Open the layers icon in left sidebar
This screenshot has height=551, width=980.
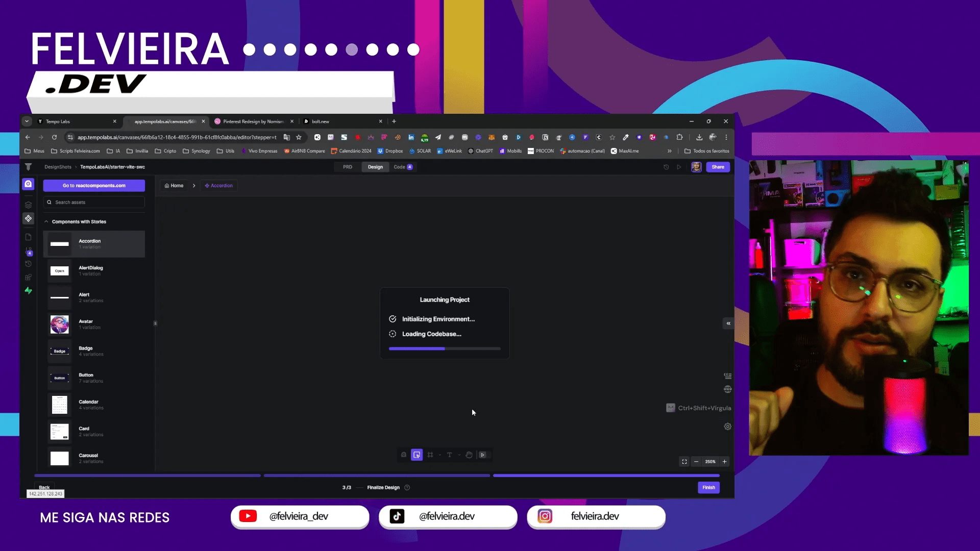coord(29,205)
